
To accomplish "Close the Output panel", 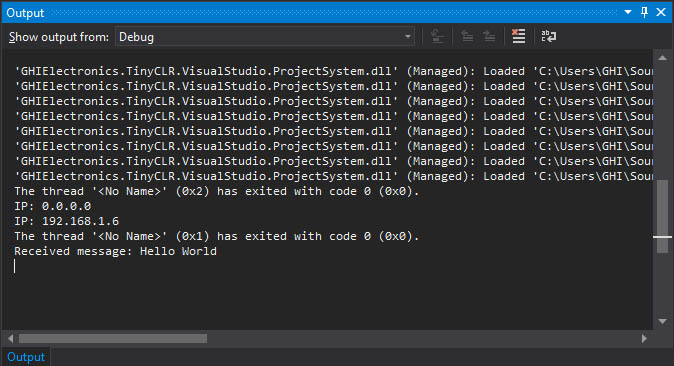I will coord(661,12).
